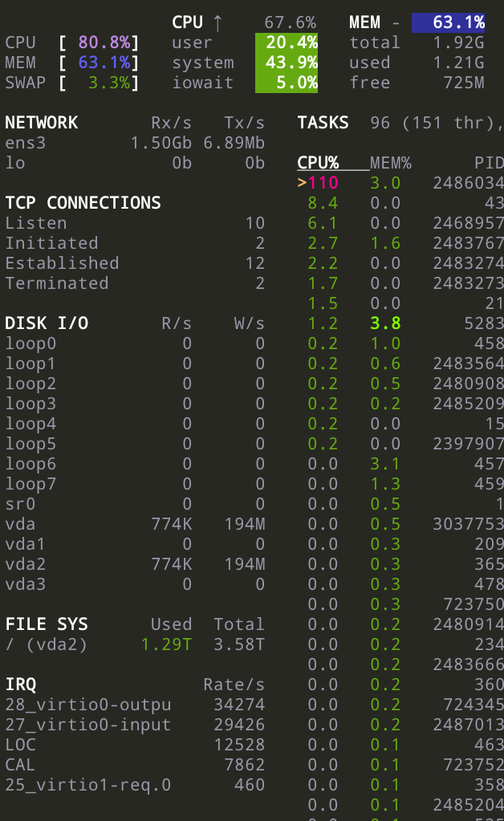This screenshot has height=821, width=504.
Task: Open the NETWORK section header
Action: tap(42, 123)
